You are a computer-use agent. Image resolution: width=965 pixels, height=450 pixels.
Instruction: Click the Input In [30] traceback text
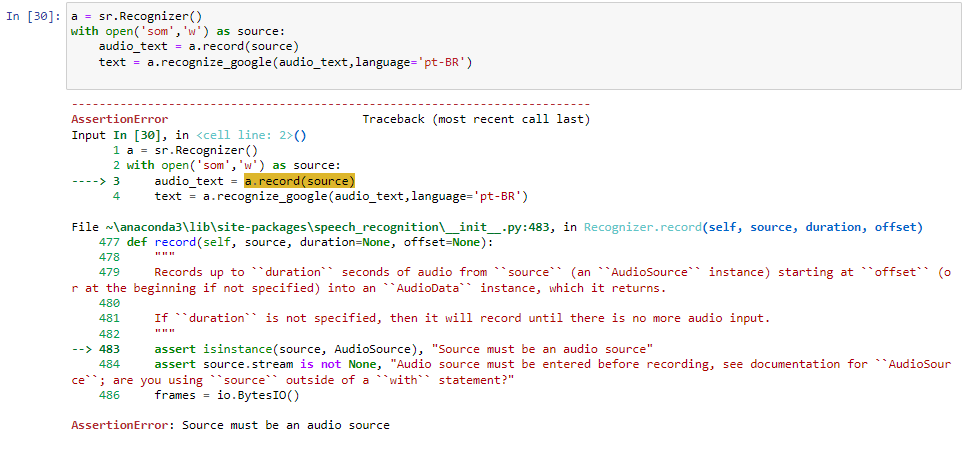[x=123, y=135]
